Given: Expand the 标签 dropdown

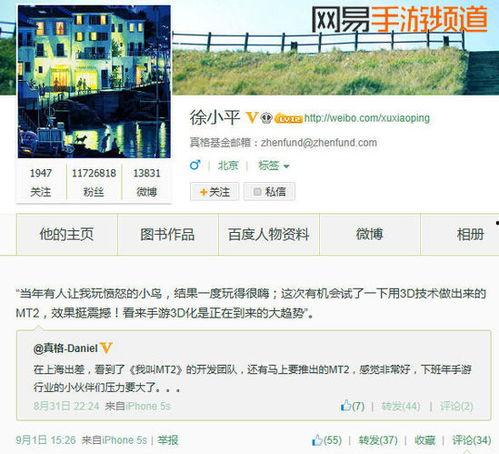Looking at the screenshot, I should (274, 165).
